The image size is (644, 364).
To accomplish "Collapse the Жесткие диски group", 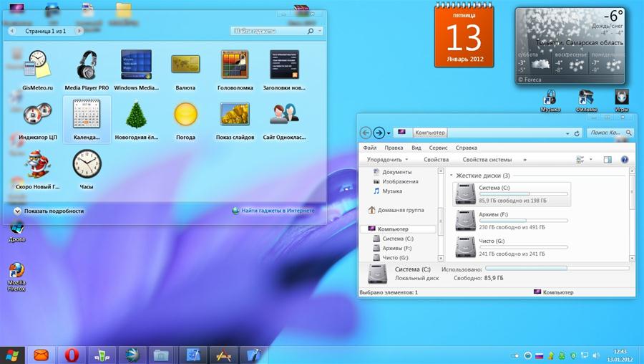I will pyautogui.click(x=452, y=176).
